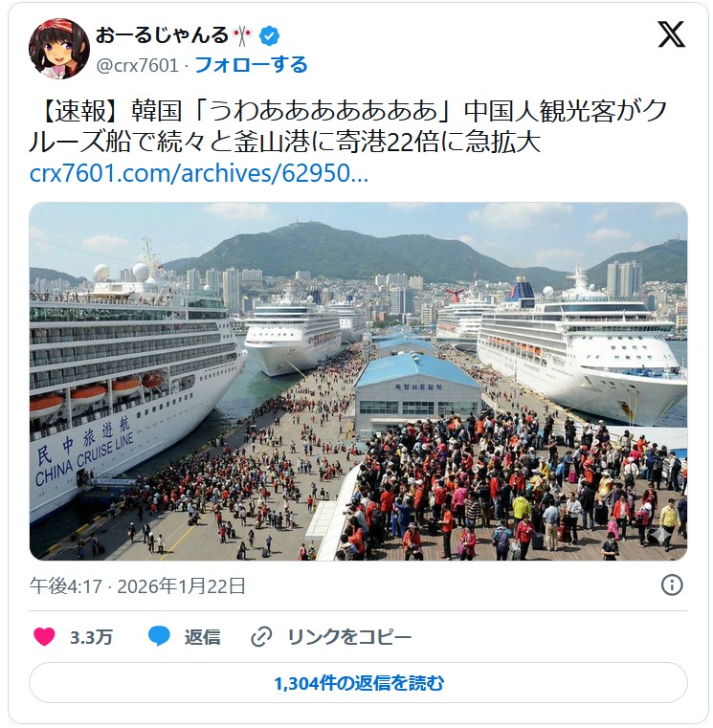Open the crx7601.com archives link

(199, 173)
